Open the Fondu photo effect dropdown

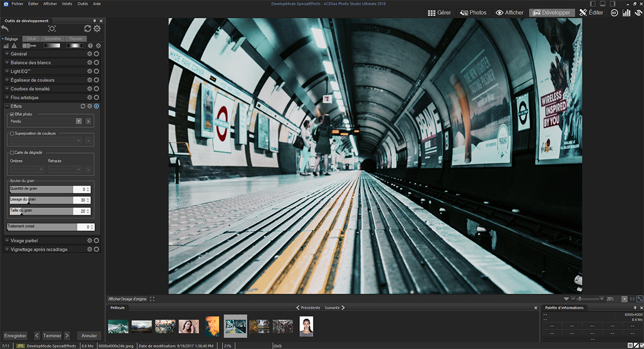79,121
